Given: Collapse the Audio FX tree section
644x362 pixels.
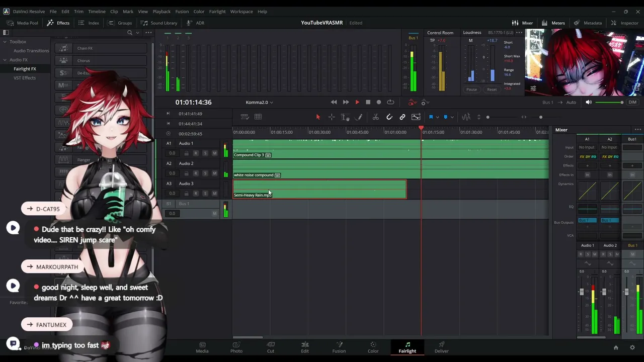Looking at the screenshot, I should (x=5, y=60).
